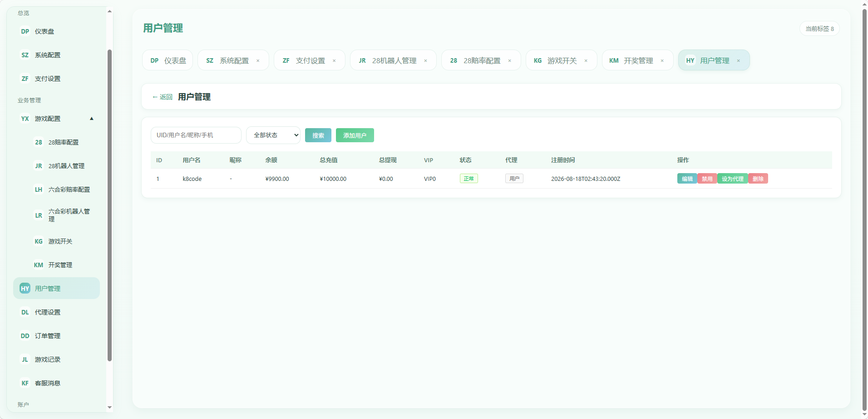Open SZ 系统配置 in the sidebar
The height and width of the screenshot is (419, 868).
56,55
